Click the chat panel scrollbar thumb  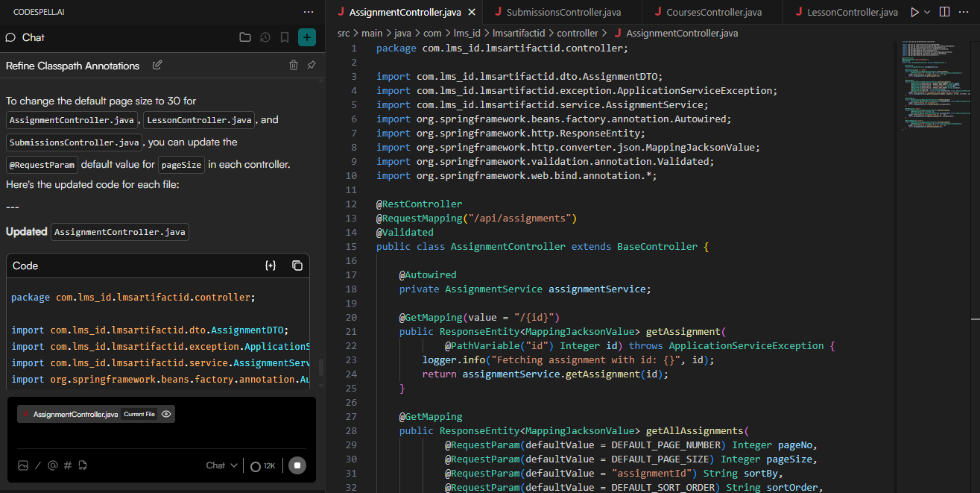[x=321, y=368]
